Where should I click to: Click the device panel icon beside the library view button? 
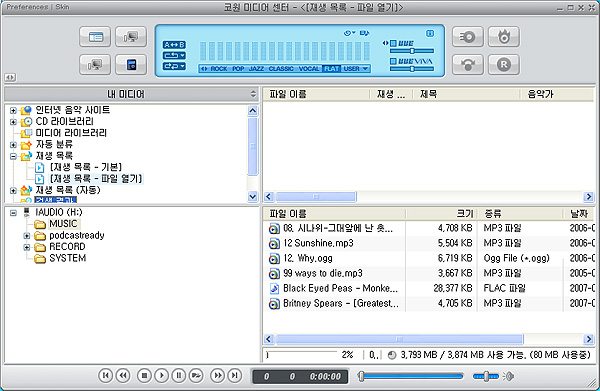(131, 37)
